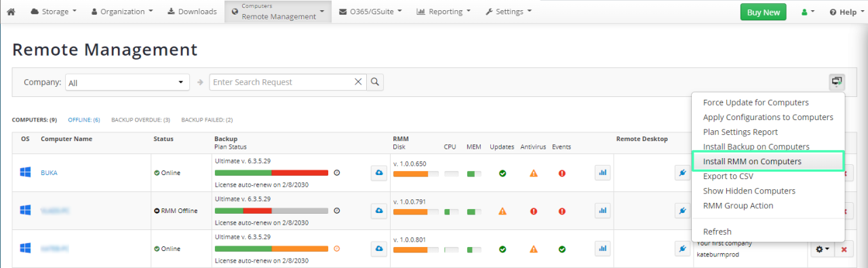Filter by BACKUP OVERDUE (3)
Image resolution: width=868 pixels, height=268 pixels.
(x=140, y=119)
